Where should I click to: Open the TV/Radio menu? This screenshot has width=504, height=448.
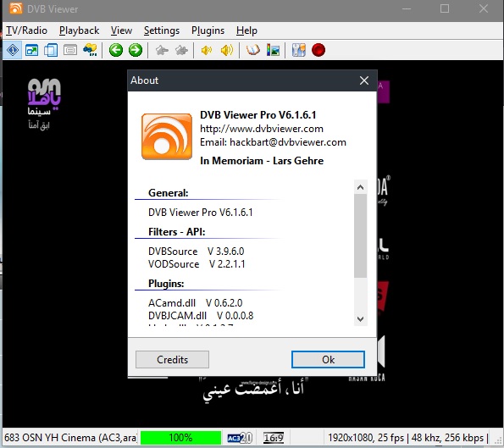26,30
